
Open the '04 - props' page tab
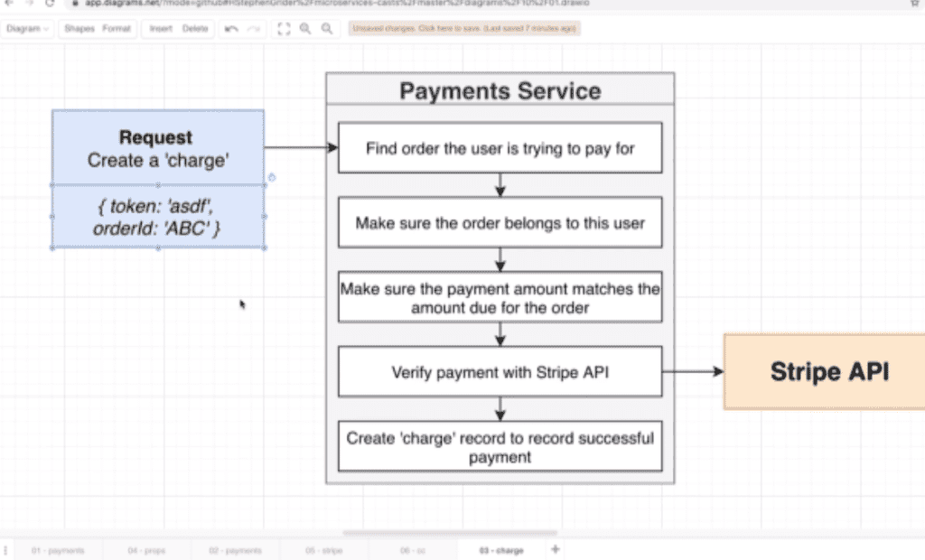(145, 549)
